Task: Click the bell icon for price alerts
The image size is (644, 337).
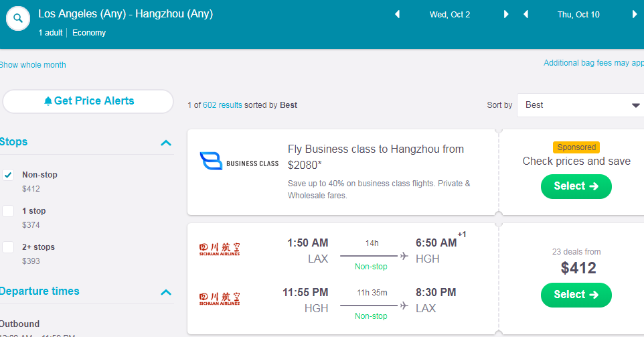Action: 48,101
